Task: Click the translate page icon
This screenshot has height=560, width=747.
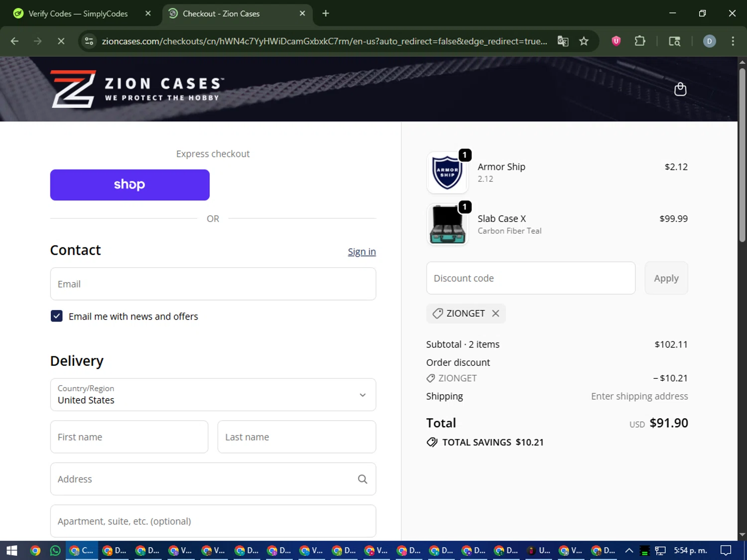Action: (563, 41)
